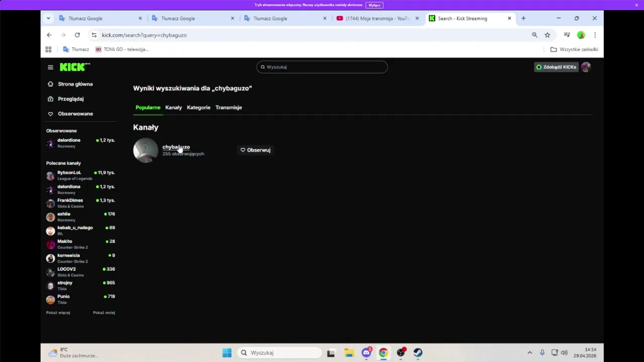Open recommended channel FrankDimes

click(x=80, y=203)
